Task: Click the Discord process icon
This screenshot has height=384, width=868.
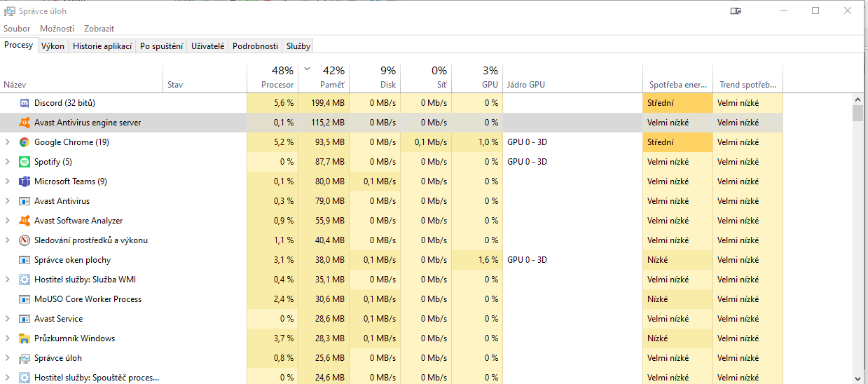Action: pos(24,103)
